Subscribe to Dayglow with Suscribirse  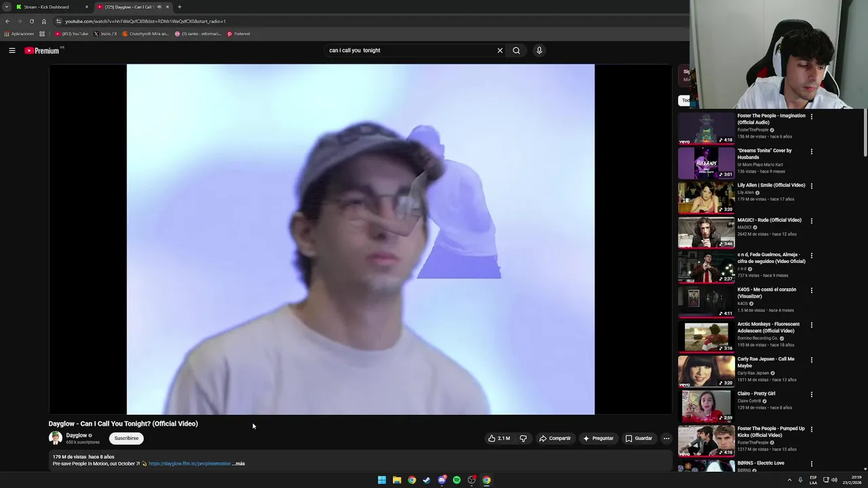(126, 439)
